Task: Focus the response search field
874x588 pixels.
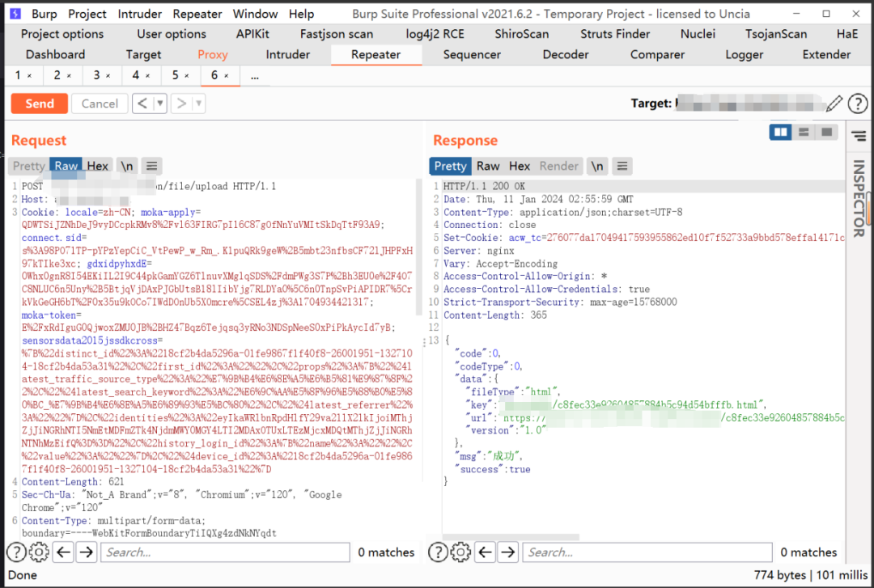Action: 647,552
